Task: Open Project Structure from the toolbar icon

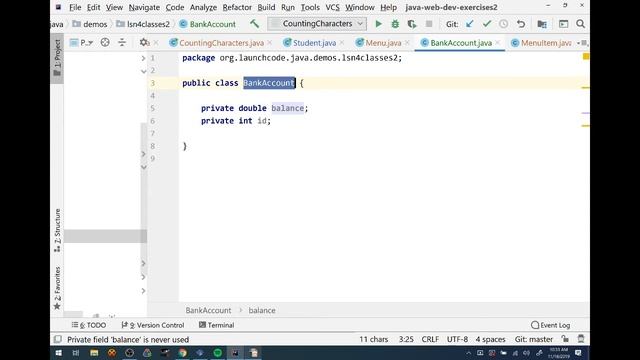Action: coord(542,24)
